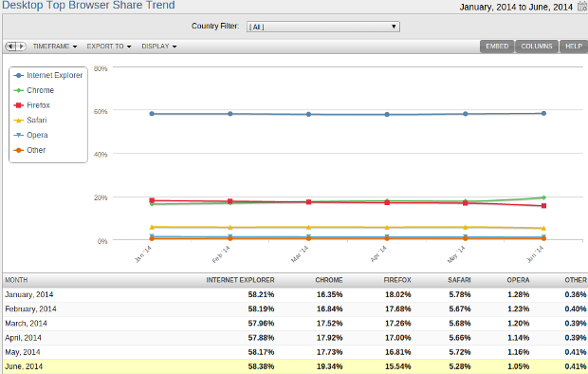This screenshot has height=374, width=588.
Task: Click the HELP button
Action: pyautogui.click(x=574, y=47)
